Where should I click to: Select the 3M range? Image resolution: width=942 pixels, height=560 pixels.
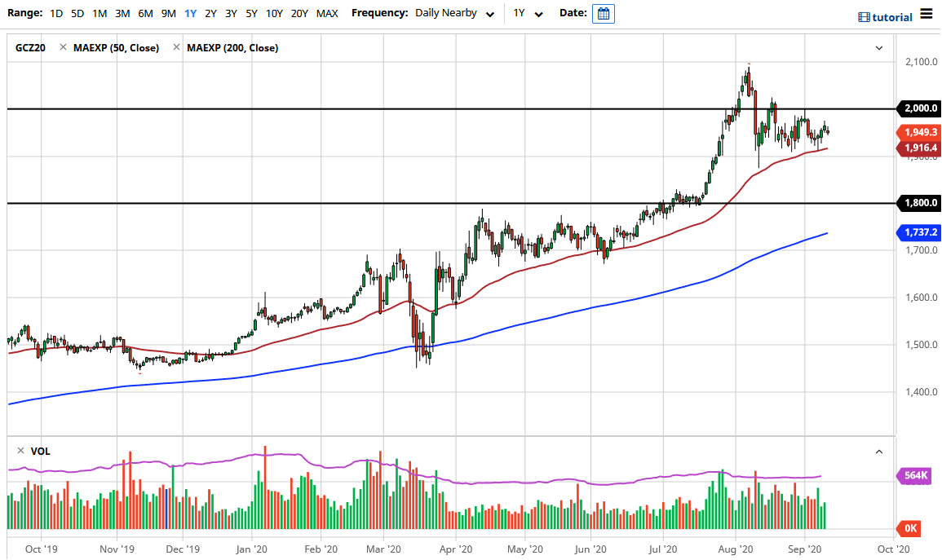[122, 13]
